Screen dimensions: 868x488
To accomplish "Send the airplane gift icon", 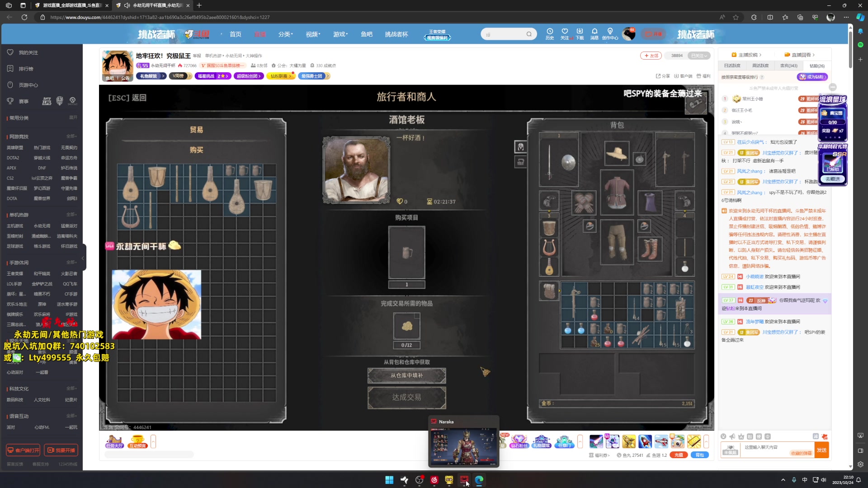I will (661, 441).
